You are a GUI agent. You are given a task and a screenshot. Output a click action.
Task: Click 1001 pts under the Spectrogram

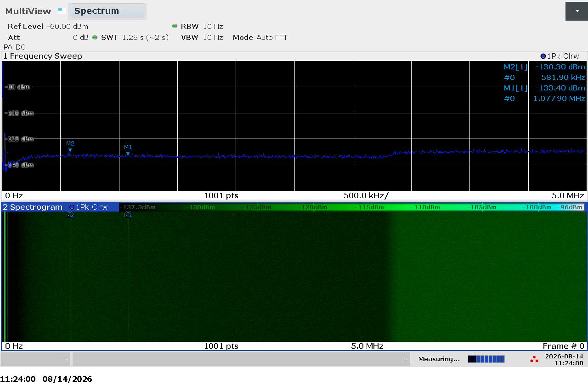pyautogui.click(x=221, y=346)
